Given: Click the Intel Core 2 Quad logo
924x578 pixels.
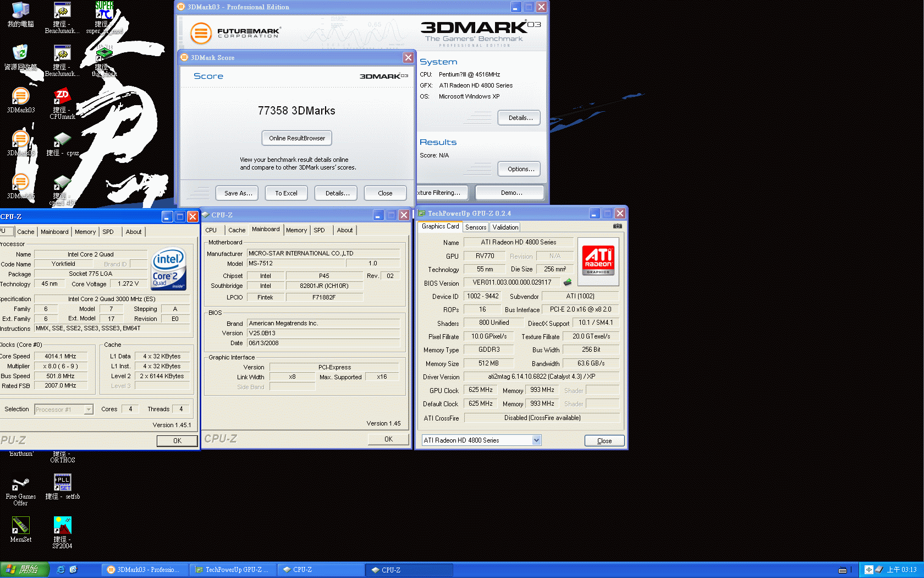Looking at the screenshot, I should [169, 269].
